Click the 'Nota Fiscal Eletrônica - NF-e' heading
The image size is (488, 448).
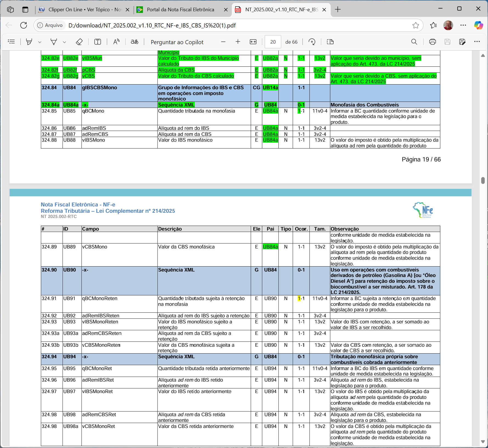tap(78, 205)
